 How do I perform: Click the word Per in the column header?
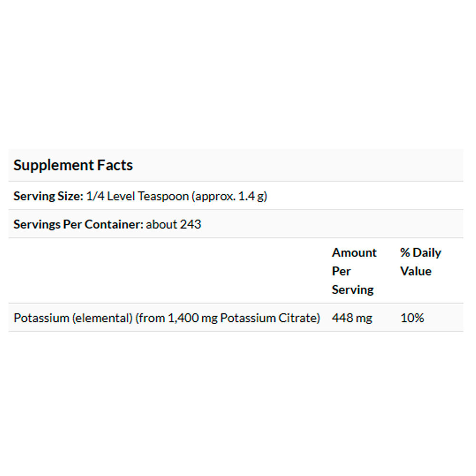[x=341, y=271]
